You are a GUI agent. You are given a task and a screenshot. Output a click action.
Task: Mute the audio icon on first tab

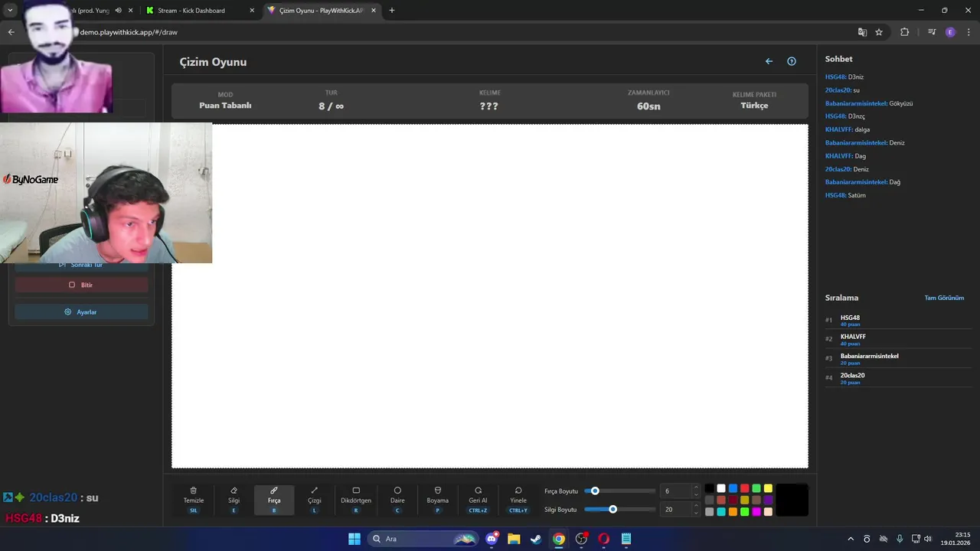pos(119,11)
